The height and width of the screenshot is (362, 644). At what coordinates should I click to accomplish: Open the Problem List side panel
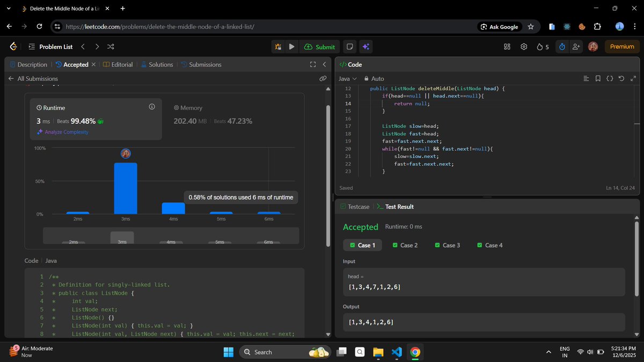coord(50,47)
